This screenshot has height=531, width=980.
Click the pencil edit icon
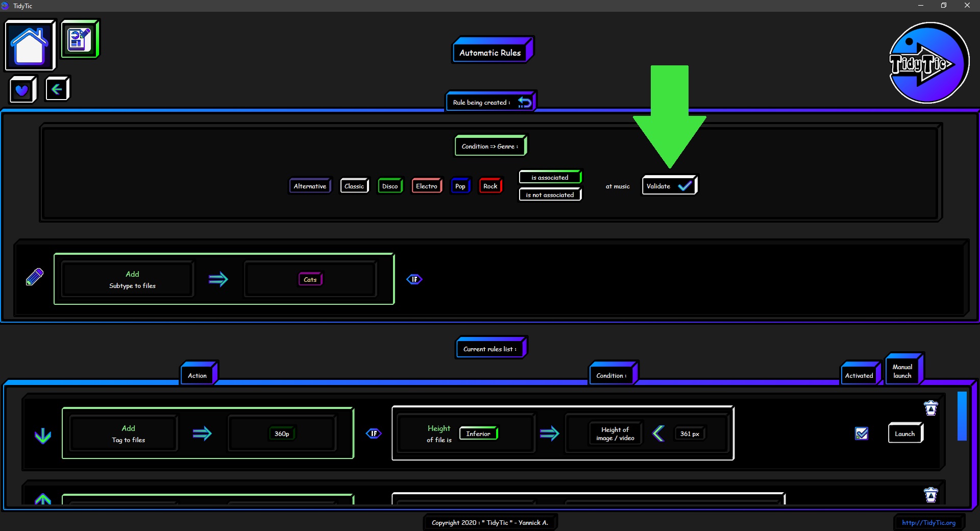click(x=35, y=277)
